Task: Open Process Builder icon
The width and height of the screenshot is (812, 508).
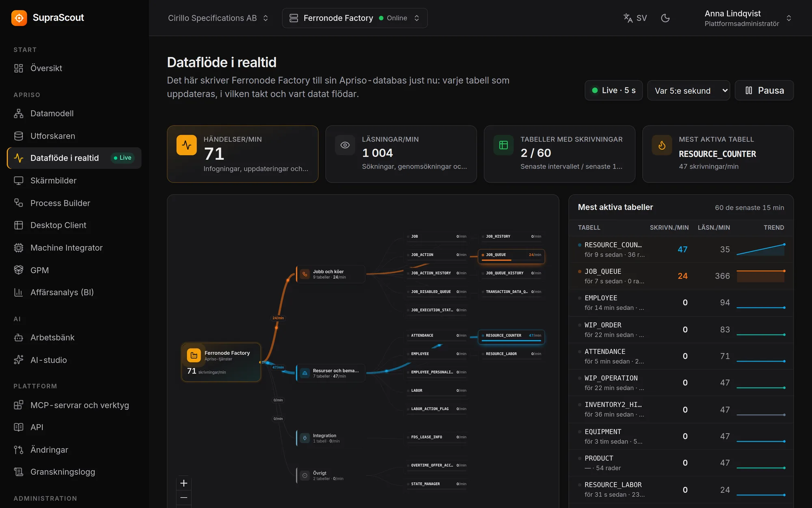Action: (19, 203)
